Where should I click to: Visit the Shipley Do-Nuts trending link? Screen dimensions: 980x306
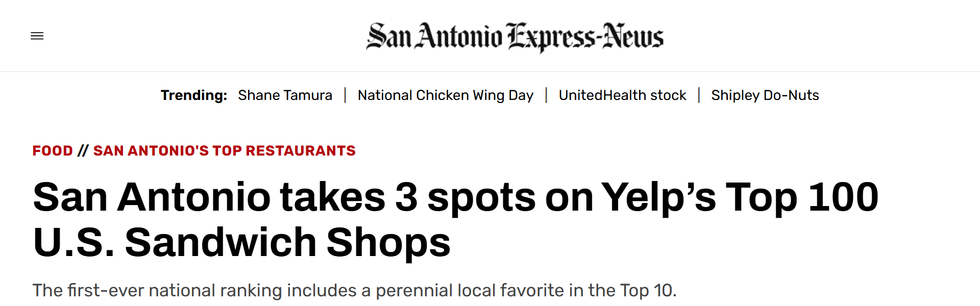765,95
